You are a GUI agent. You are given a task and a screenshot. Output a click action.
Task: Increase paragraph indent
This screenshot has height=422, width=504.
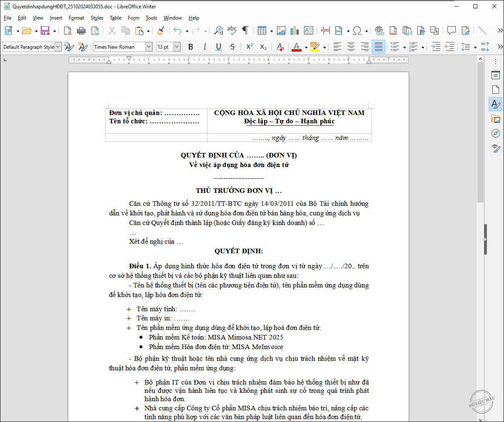[436, 47]
